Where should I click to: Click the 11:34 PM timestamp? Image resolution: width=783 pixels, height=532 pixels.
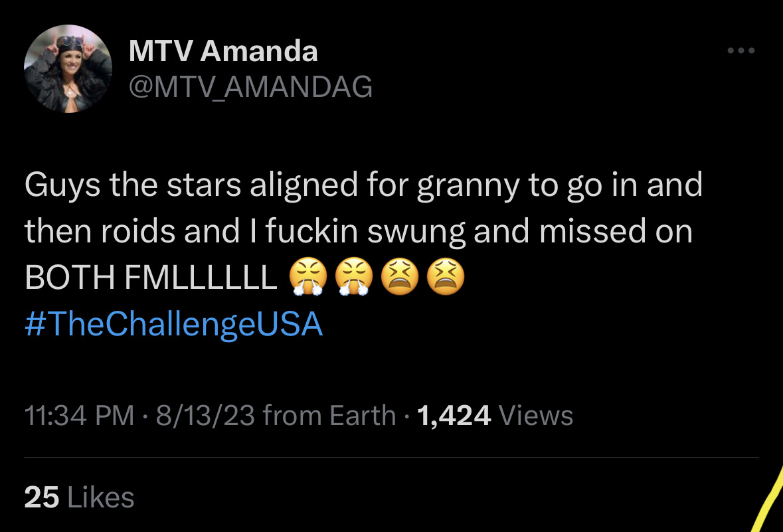click(x=80, y=416)
